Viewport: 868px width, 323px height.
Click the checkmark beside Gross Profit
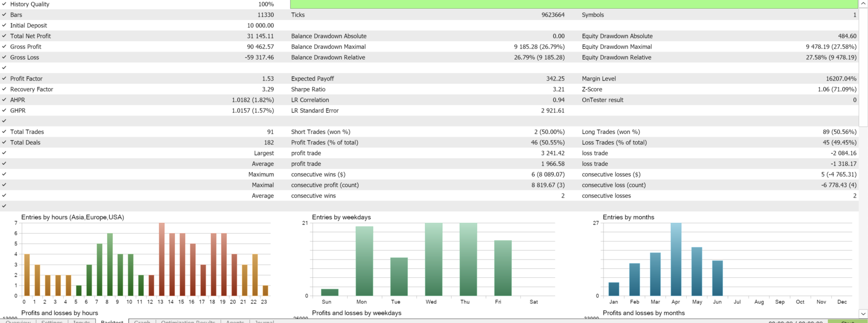click(4, 47)
